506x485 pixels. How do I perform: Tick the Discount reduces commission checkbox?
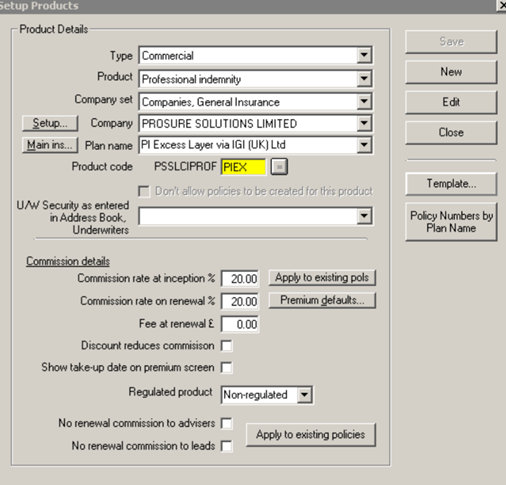coord(227,346)
